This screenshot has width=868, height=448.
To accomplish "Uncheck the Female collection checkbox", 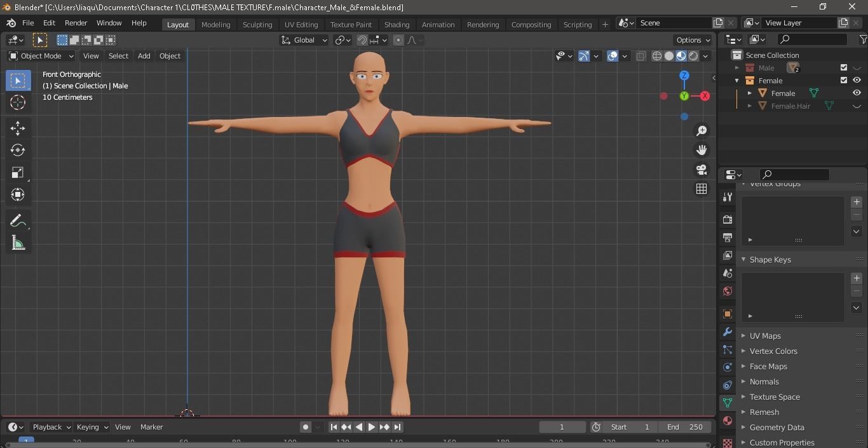I will point(844,80).
